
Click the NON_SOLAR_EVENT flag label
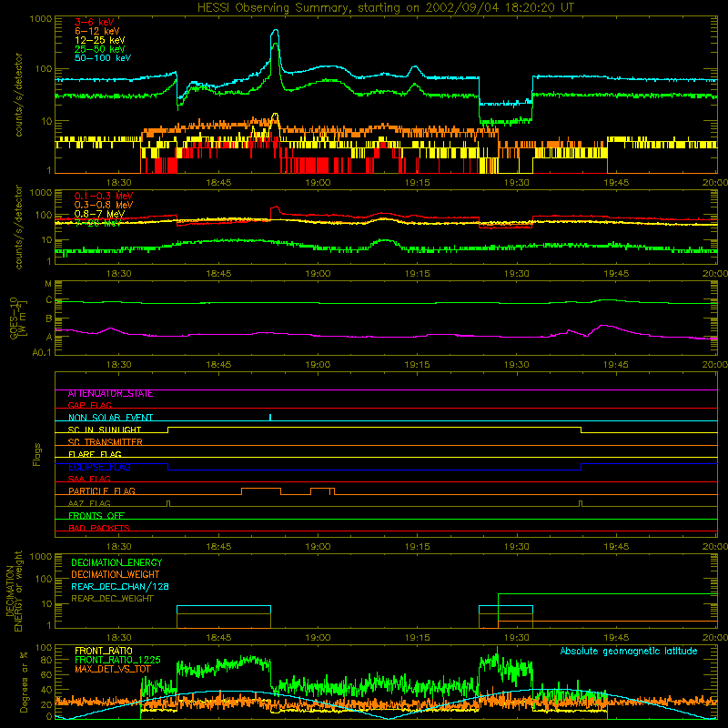click(x=110, y=418)
